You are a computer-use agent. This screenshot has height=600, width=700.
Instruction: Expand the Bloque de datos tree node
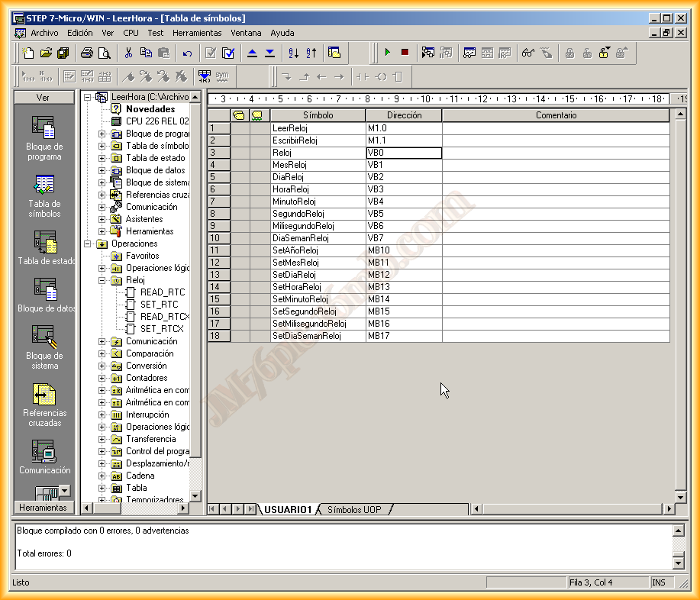102,170
